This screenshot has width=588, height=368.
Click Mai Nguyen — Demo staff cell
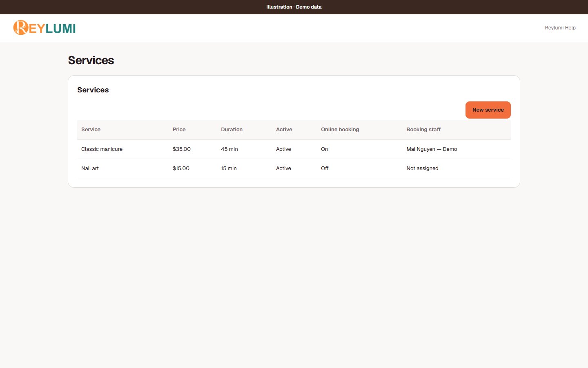coord(432,149)
